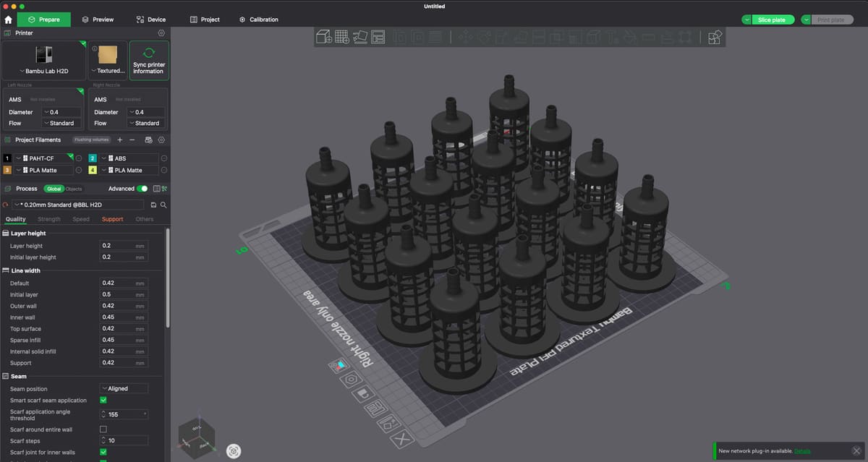
Task: Click filament 1 black color swatch
Action: point(7,158)
